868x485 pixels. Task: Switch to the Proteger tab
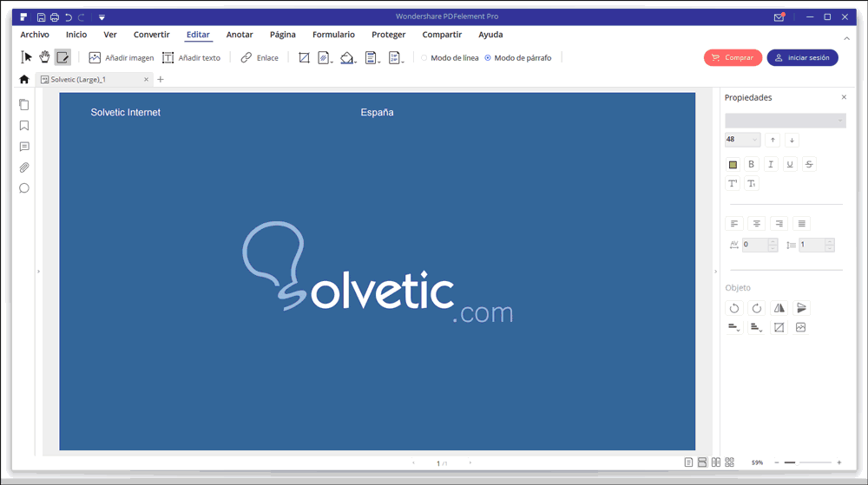click(388, 35)
